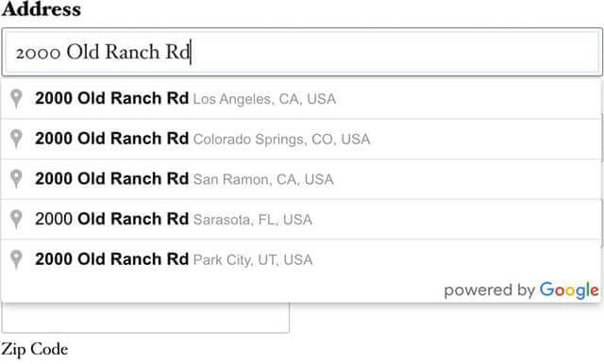This screenshot has height=364, width=604.
Task: Click the 'Sarasota, FL, USA' gray text
Action: (252, 220)
